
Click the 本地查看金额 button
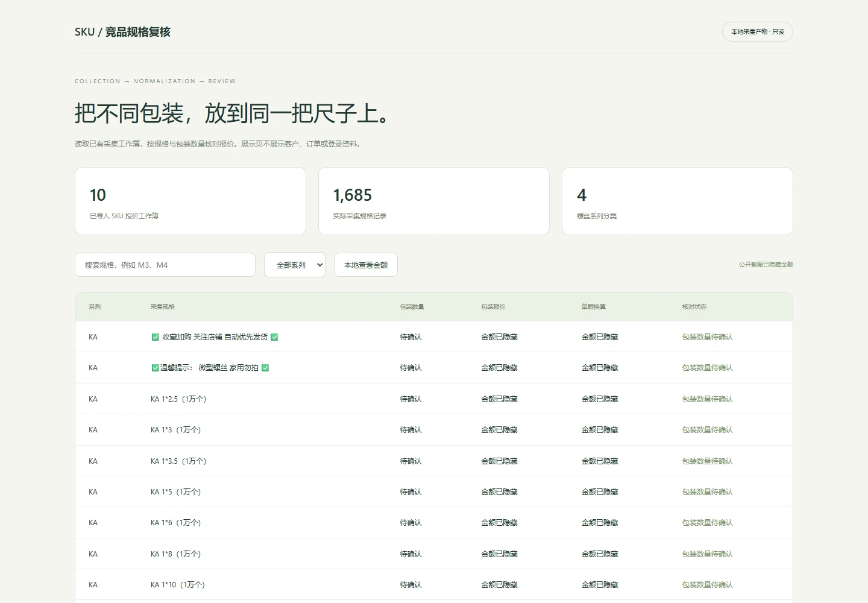pyautogui.click(x=366, y=265)
